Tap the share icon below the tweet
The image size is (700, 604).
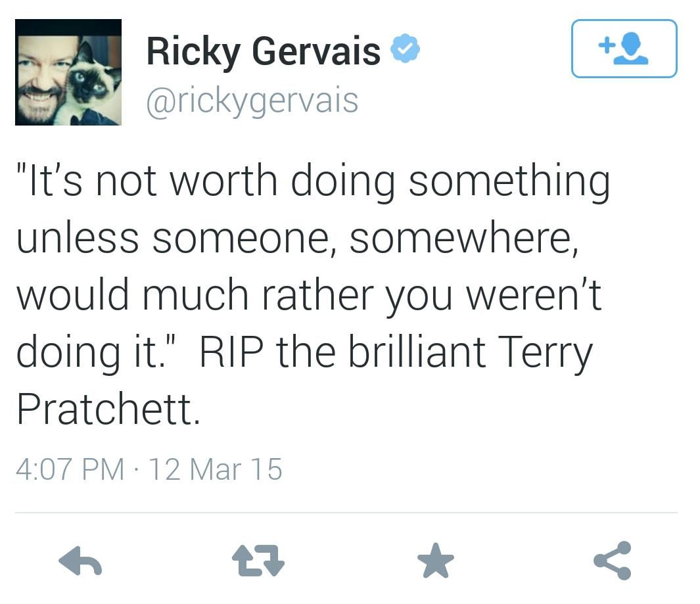pyautogui.click(x=613, y=561)
